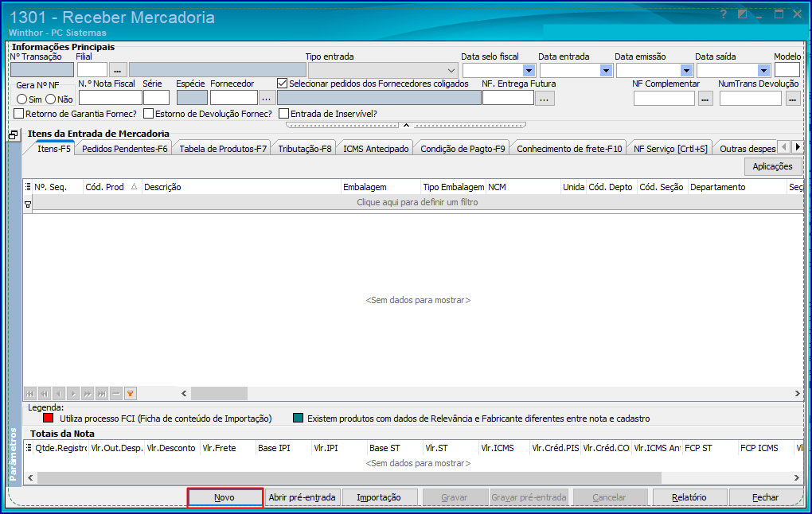Click the teal Relevância legend swatch
The image size is (812, 514).
pos(298,418)
